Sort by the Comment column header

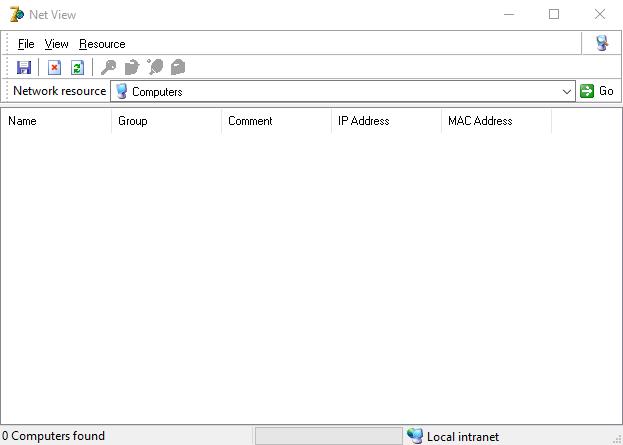coord(277,121)
